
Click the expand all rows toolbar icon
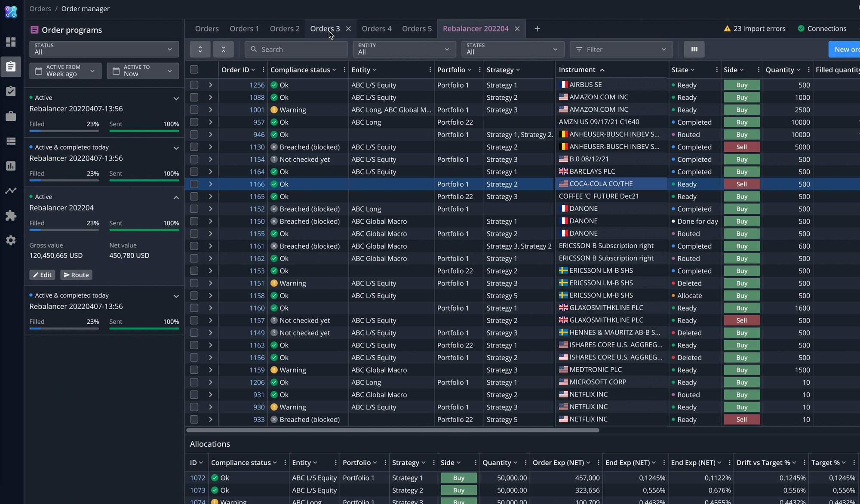[200, 49]
